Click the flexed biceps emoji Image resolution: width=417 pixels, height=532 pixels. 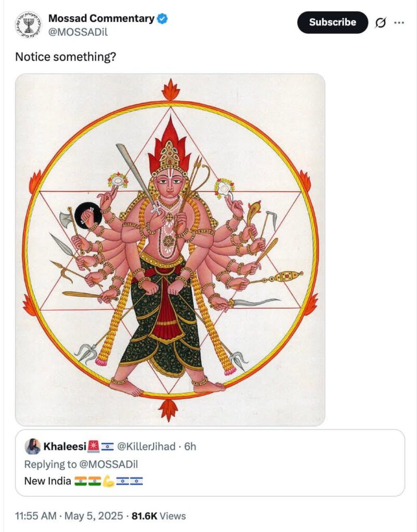109,481
